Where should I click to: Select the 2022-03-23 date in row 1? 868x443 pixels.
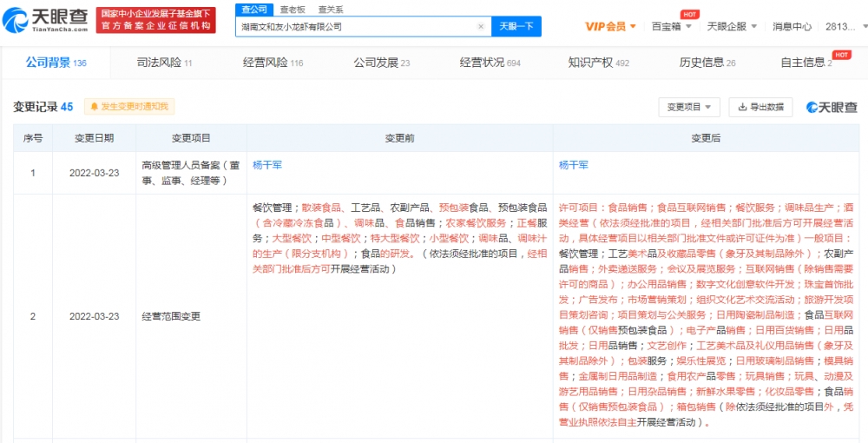(94, 172)
